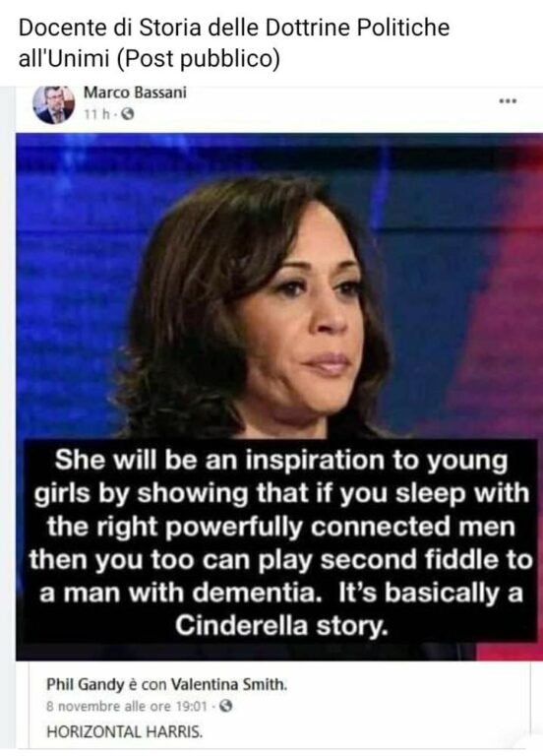Click the Docente di Storia delle Dottrine heading
The height and width of the screenshot is (756, 543).
point(234,28)
